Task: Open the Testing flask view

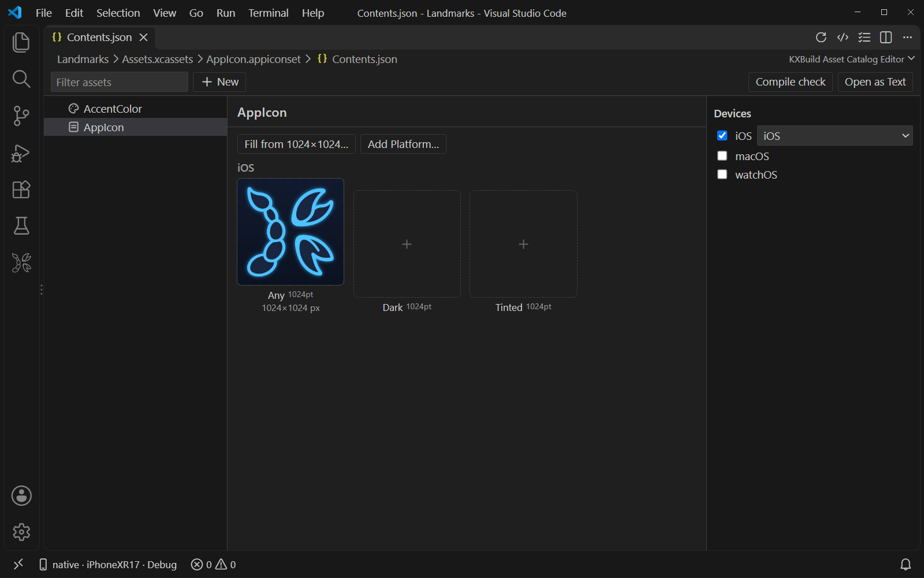Action: 21,226
